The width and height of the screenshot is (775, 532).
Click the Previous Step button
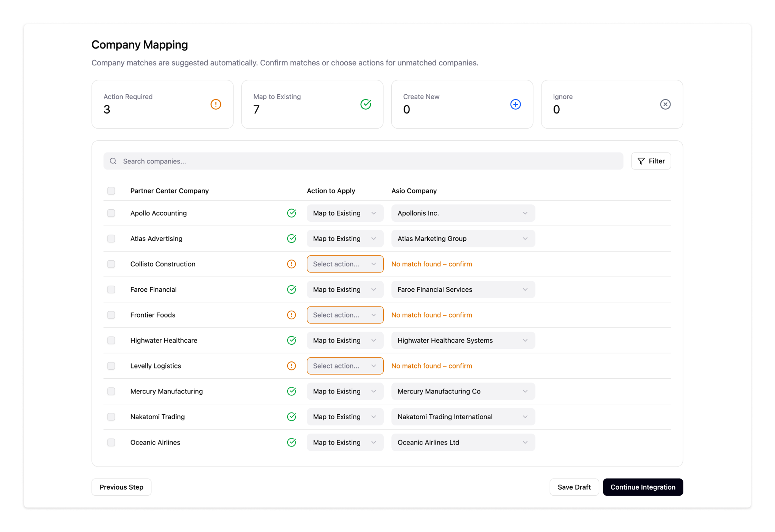pos(121,487)
